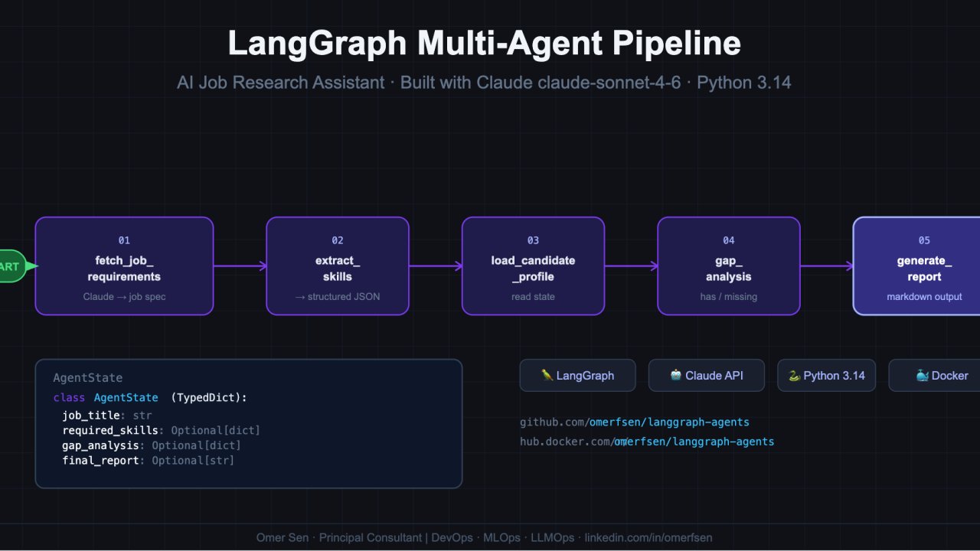Click the "required_skills: Optional[dict]" code line
Screen dimensions: 980x551
click(x=162, y=430)
